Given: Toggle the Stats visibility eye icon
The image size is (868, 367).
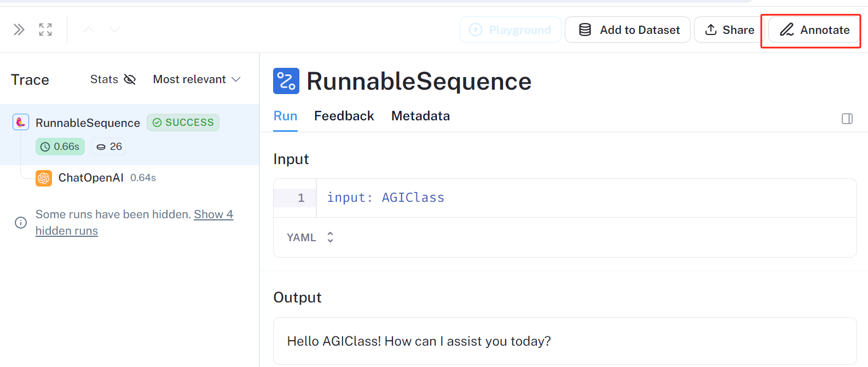Looking at the screenshot, I should click(130, 79).
